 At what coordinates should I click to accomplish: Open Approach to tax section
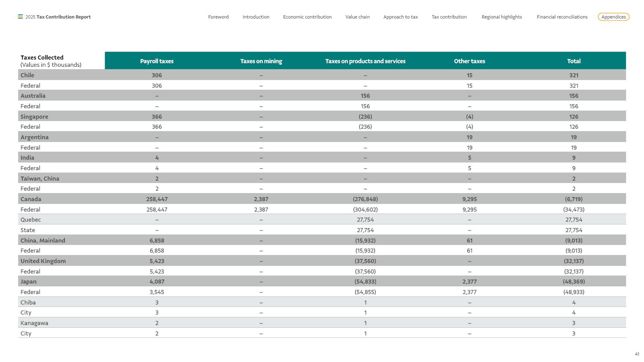[x=400, y=17]
